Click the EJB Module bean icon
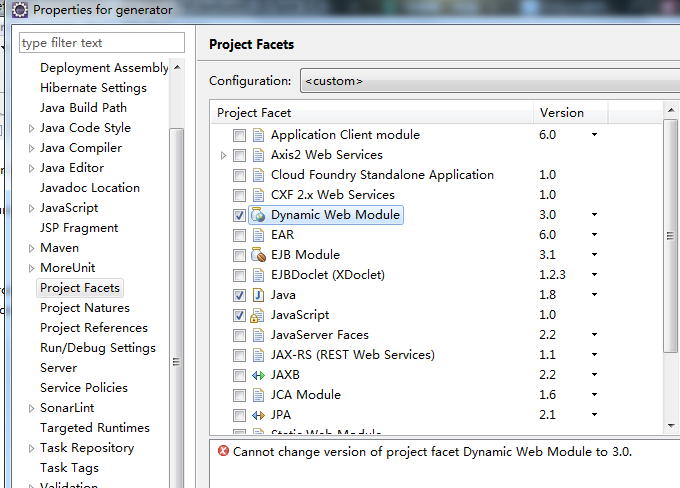 [x=258, y=255]
